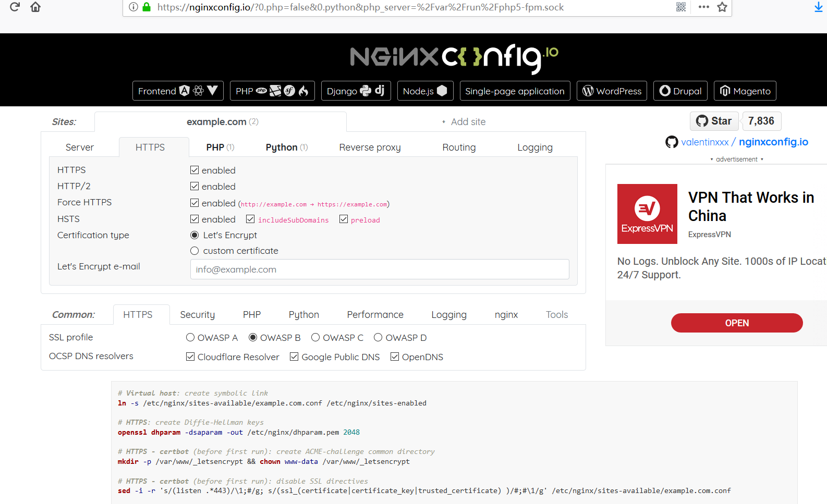This screenshot has height=504, width=827.
Task: Select the Django preset
Action: (x=356, y=91)
